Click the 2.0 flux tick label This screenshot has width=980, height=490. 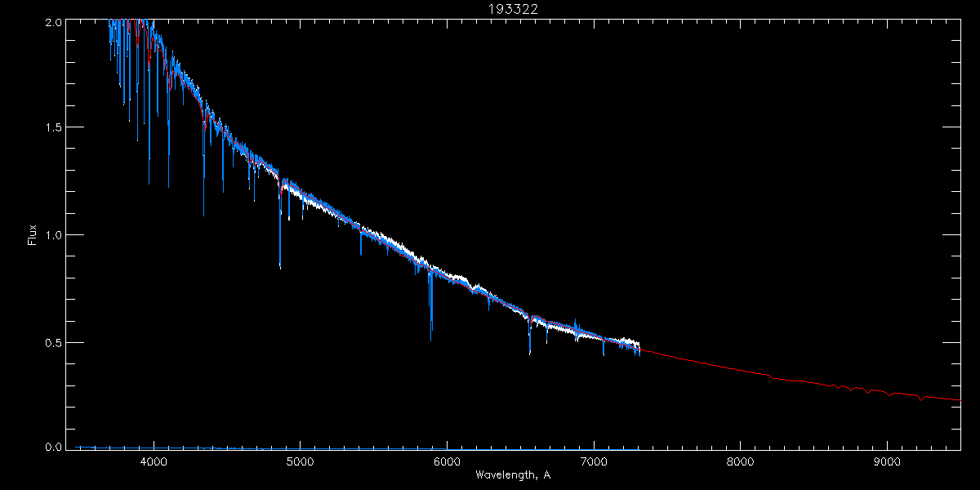pos(52,23)
